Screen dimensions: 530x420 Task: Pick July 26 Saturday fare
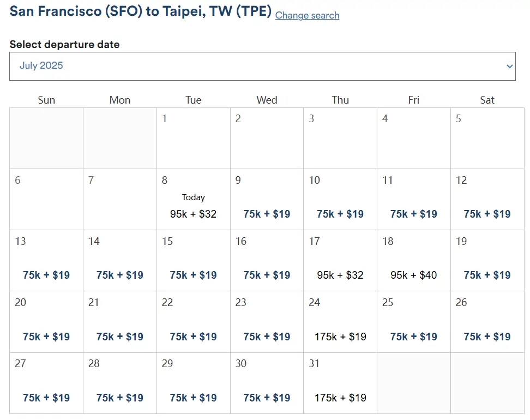click(487, 322)
